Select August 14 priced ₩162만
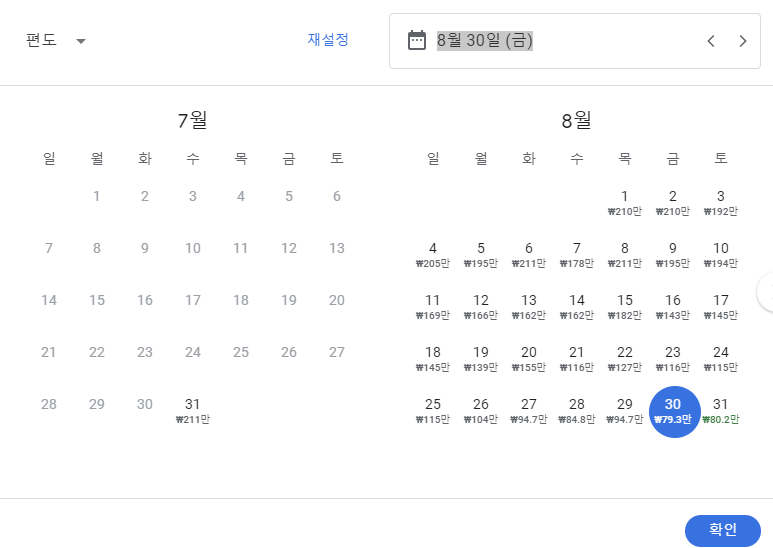Image resolution: width=773 pixels, height=548 pixels. click(577, 308)
